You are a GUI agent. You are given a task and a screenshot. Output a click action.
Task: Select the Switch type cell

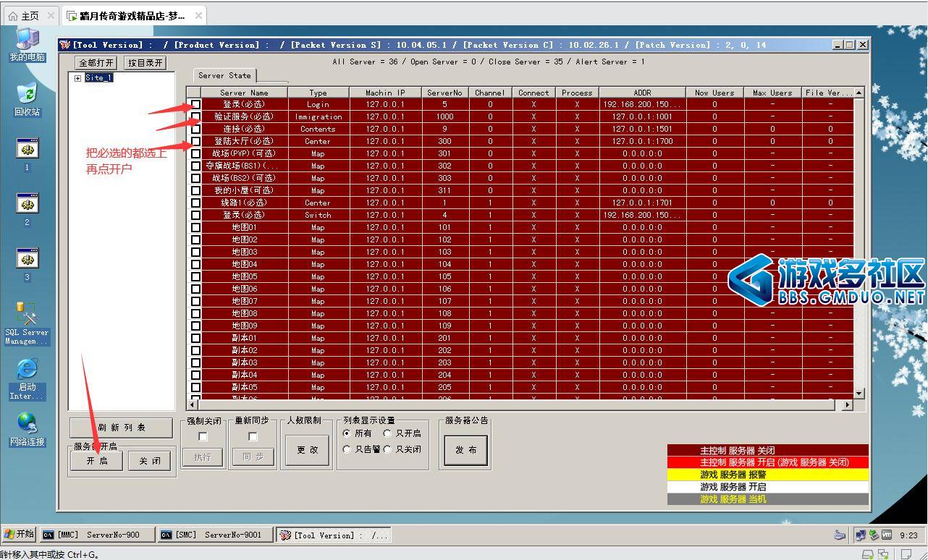[318, 215]
